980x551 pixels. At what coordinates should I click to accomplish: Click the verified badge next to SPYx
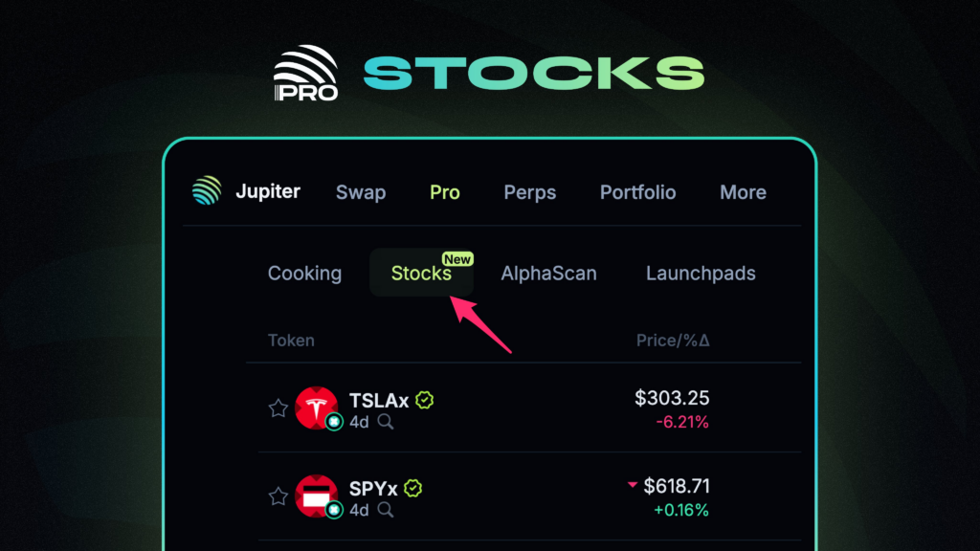click(x=413, y=488)
